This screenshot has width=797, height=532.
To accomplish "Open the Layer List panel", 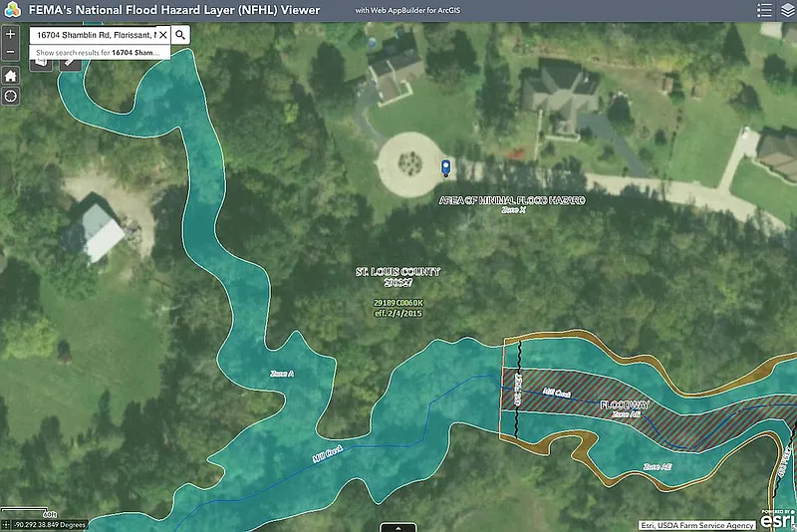I will [785, 10].
